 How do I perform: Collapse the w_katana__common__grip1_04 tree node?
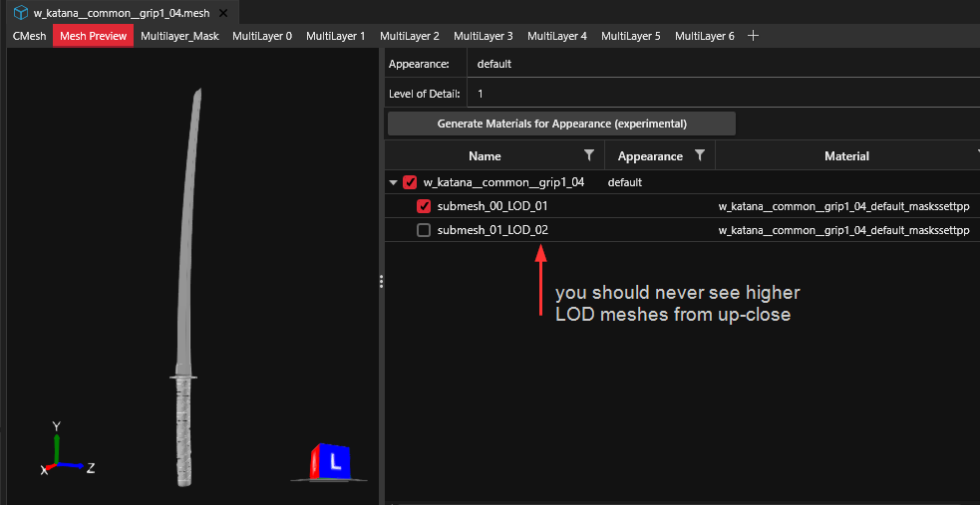click(x=394, y=183)
